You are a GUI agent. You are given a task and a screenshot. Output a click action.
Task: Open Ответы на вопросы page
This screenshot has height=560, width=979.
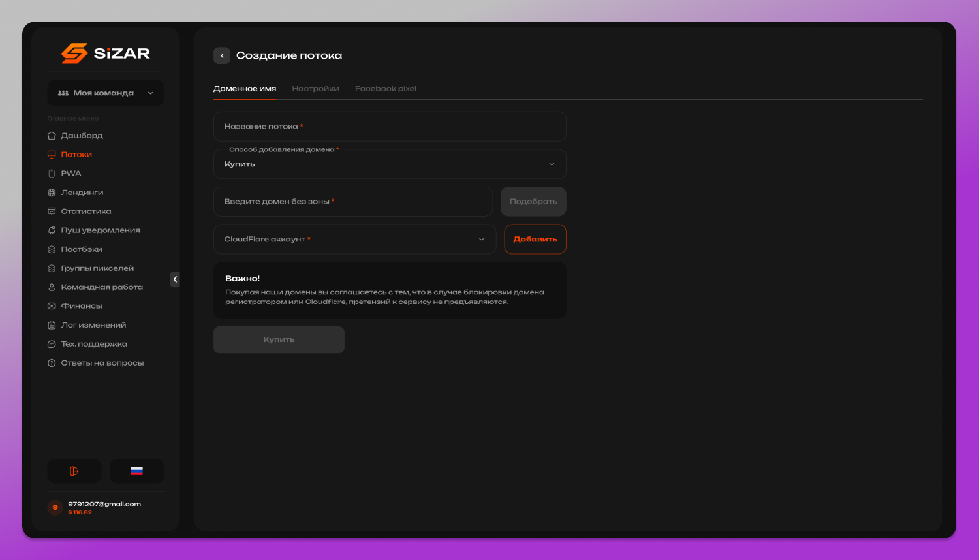pyautogui.click(x=102, y=363)
